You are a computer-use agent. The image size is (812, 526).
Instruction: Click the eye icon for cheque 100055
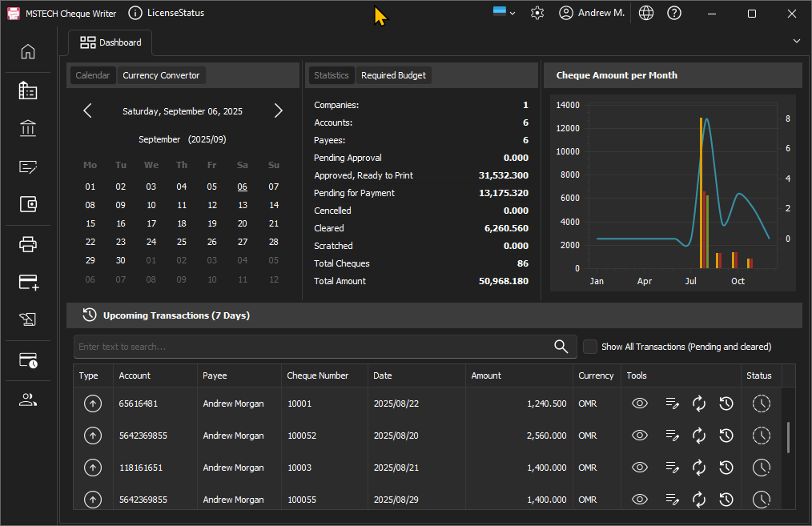point(639,500)
